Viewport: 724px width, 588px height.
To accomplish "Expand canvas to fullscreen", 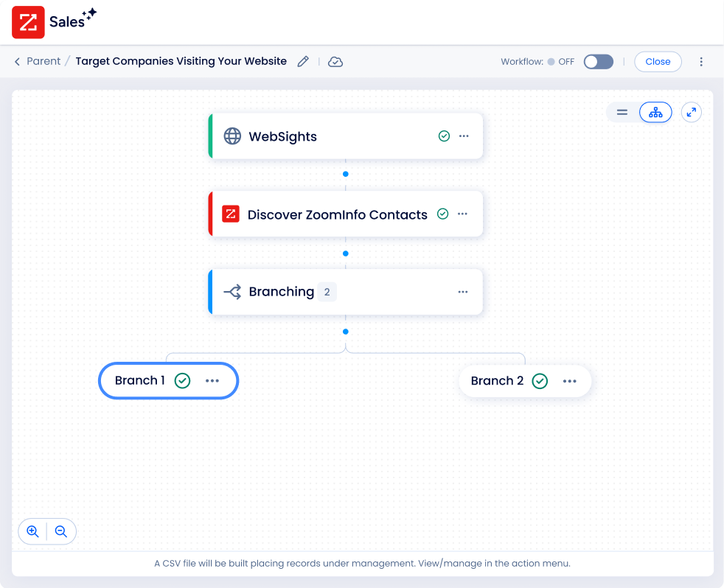I will coord(692,112).
